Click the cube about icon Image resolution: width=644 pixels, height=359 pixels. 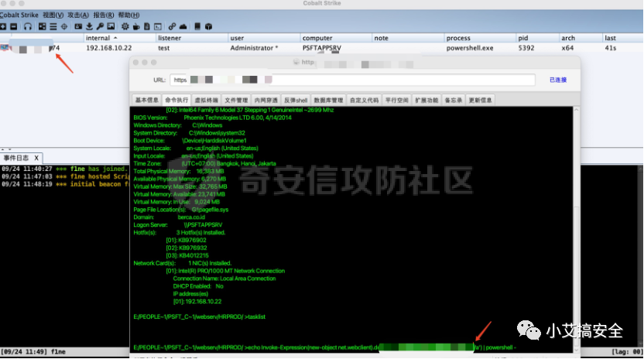tap(209, 27)
